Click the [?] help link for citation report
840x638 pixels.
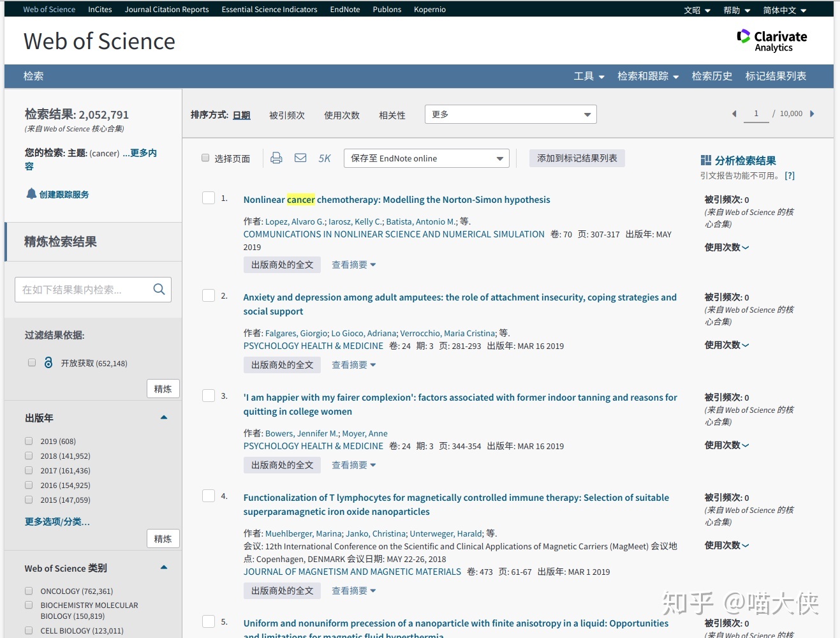[790, 175]
